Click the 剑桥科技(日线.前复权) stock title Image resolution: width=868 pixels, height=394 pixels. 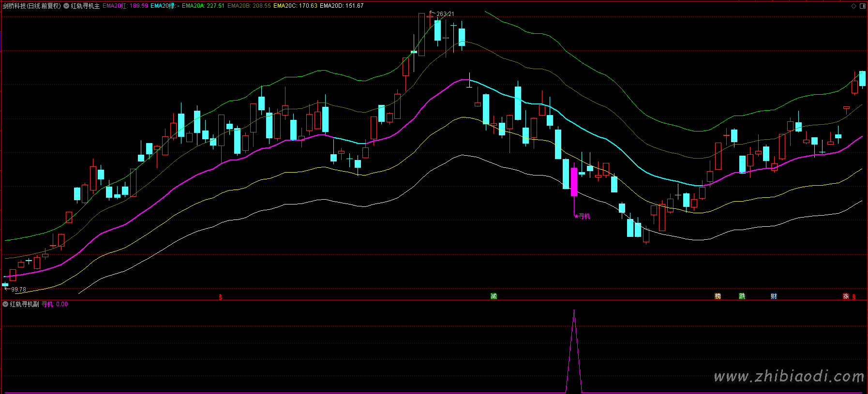(x=32, y=6)
